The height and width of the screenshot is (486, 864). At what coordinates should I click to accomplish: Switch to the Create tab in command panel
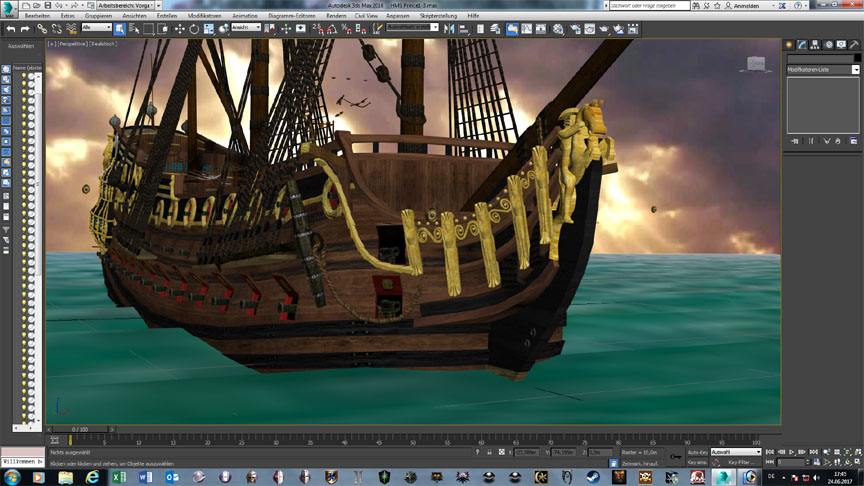pyautogui.click(x=789, y=45)
